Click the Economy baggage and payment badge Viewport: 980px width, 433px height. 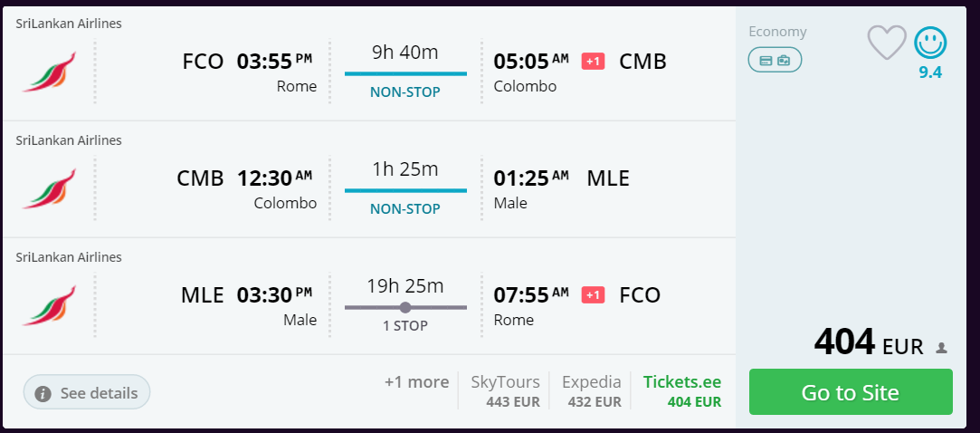(775, 60)
